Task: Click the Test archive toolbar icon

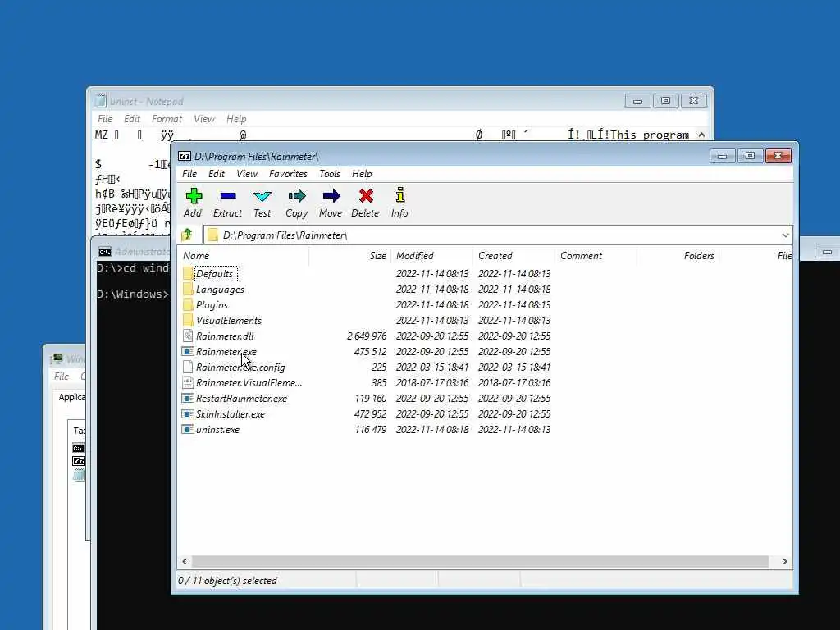Action: click(x=262, y=196)
